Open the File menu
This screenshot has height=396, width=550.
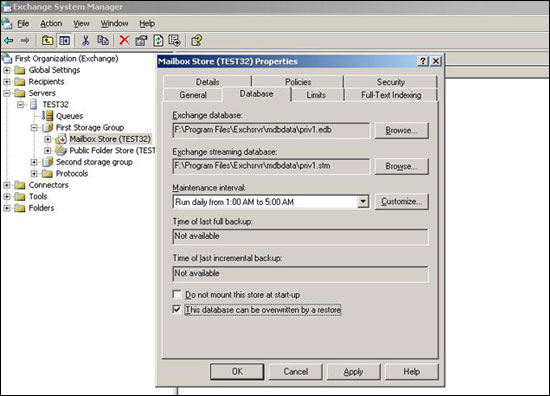23,24
